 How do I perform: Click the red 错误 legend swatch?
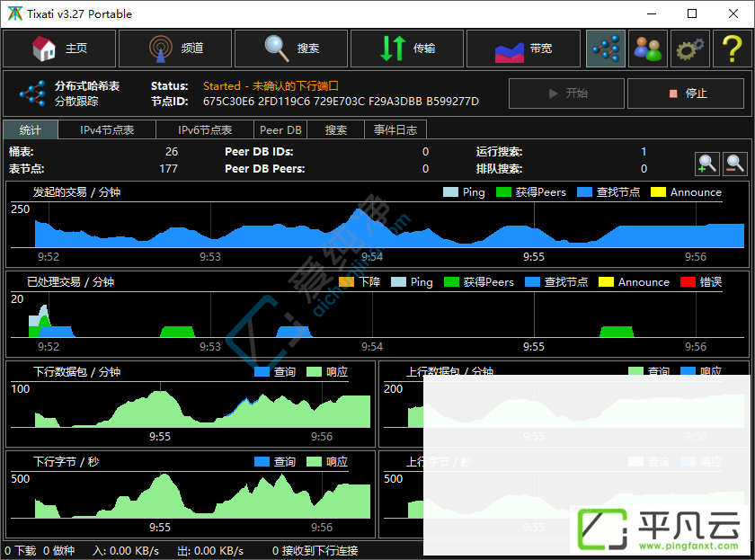click(x=688, y=282)
